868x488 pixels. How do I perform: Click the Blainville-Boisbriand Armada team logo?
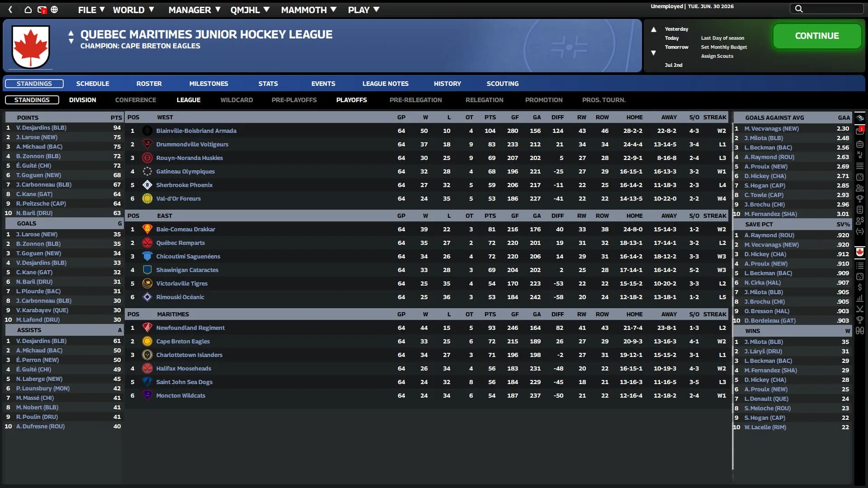(x=147, y=131)
